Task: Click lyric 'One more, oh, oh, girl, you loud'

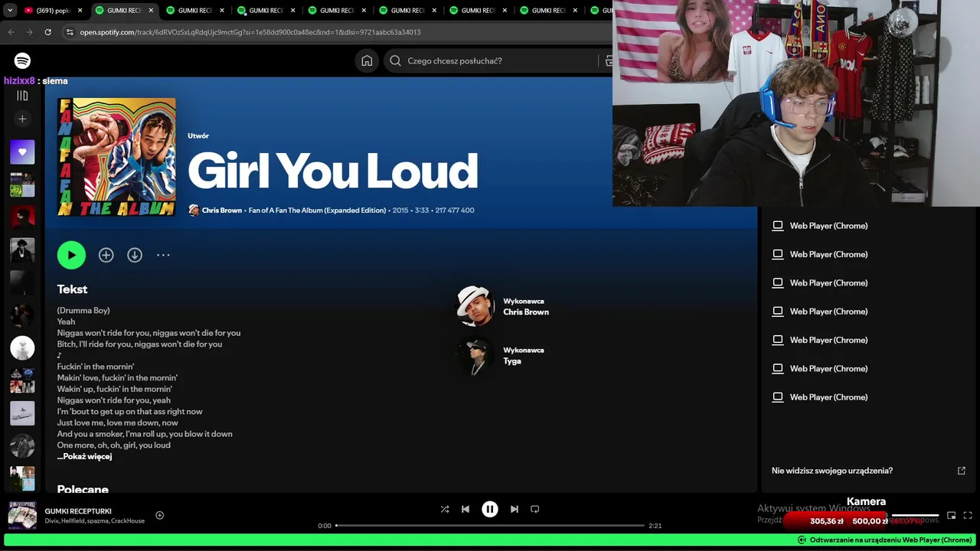Action: tap(113, 445)
